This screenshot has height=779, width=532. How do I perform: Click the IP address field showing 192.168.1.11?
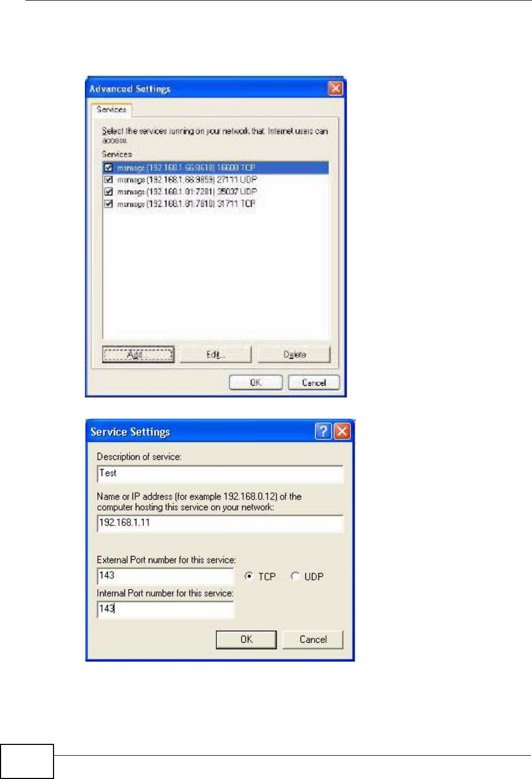[220, 523]
